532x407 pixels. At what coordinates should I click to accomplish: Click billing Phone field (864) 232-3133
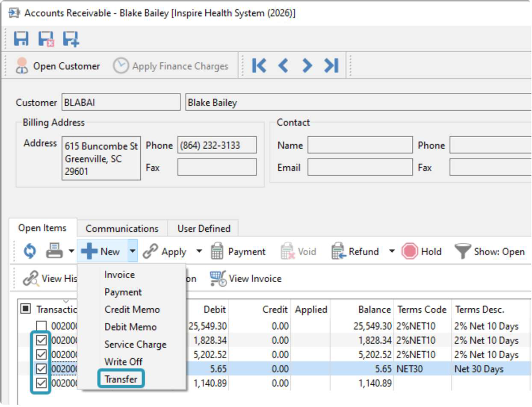coord(217,145)
